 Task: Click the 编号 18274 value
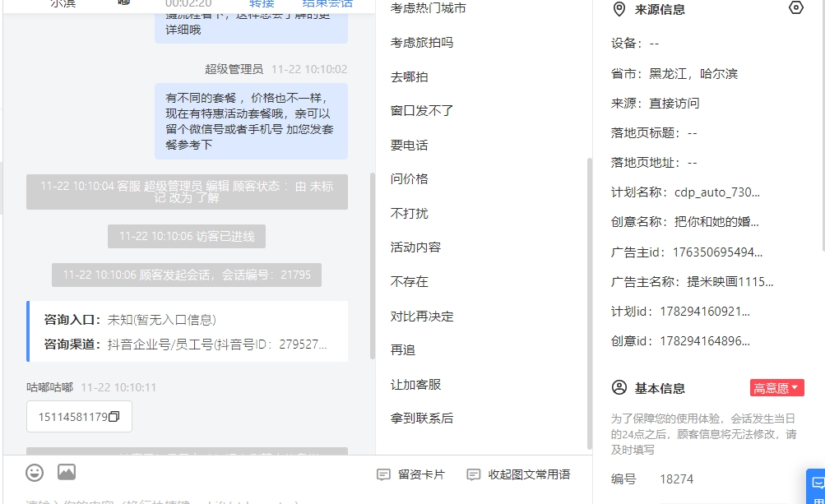[676, 479]
